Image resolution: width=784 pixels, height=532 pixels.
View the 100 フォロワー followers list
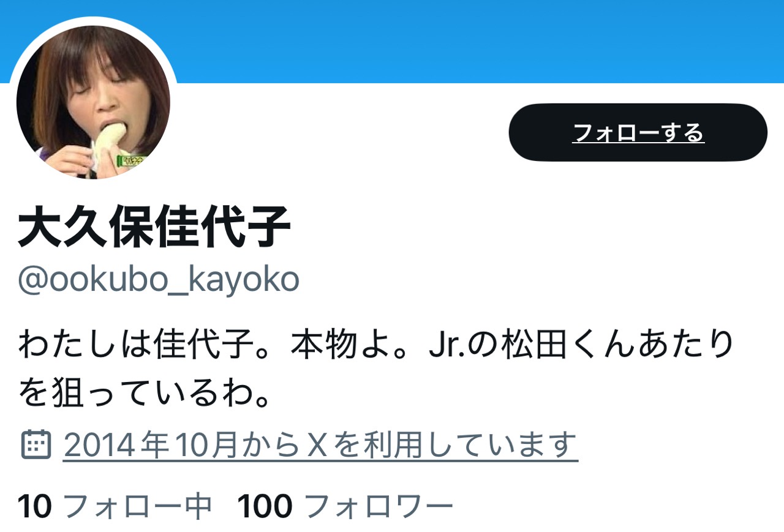[345, 506]
